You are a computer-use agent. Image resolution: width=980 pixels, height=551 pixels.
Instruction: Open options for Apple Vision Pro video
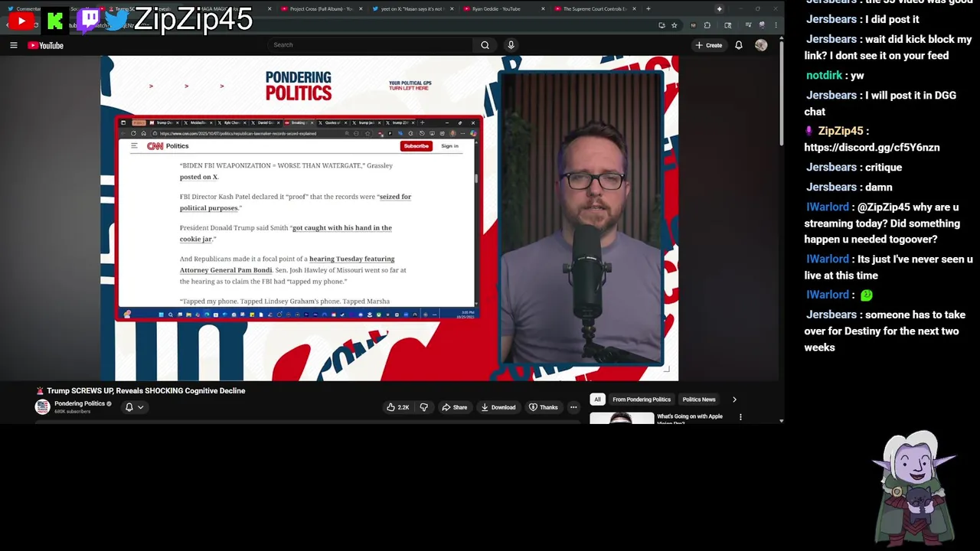click(740, 417)
